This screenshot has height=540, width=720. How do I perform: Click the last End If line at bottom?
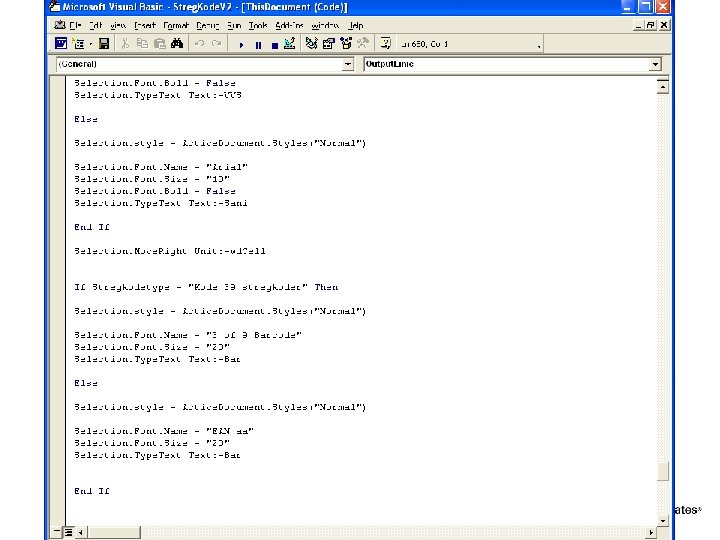(92, 491)
